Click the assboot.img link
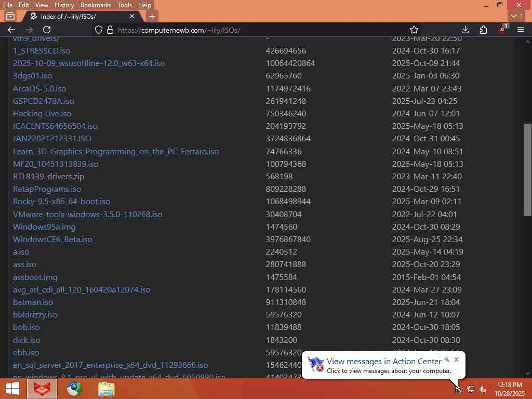This screenshot has width=532, height=399. pos(35,277)
